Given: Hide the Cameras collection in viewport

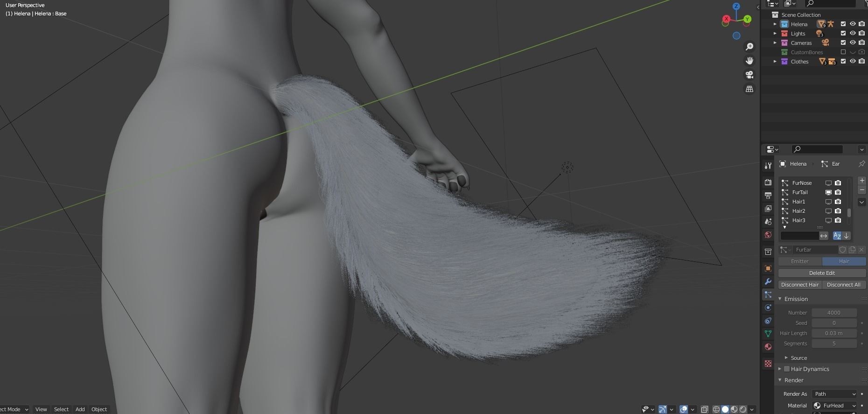Looking at the screenshot, I should click(853, 42).
